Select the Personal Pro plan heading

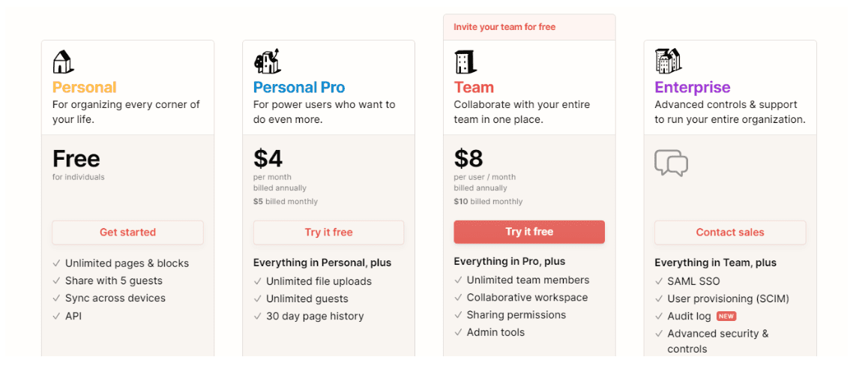coord(299,88)
